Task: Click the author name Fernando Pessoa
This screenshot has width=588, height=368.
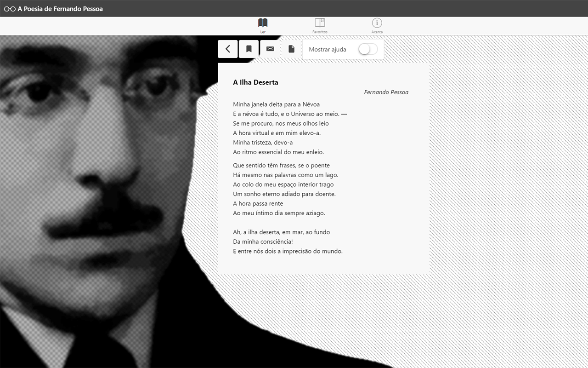Action: [x=386, y=92]
